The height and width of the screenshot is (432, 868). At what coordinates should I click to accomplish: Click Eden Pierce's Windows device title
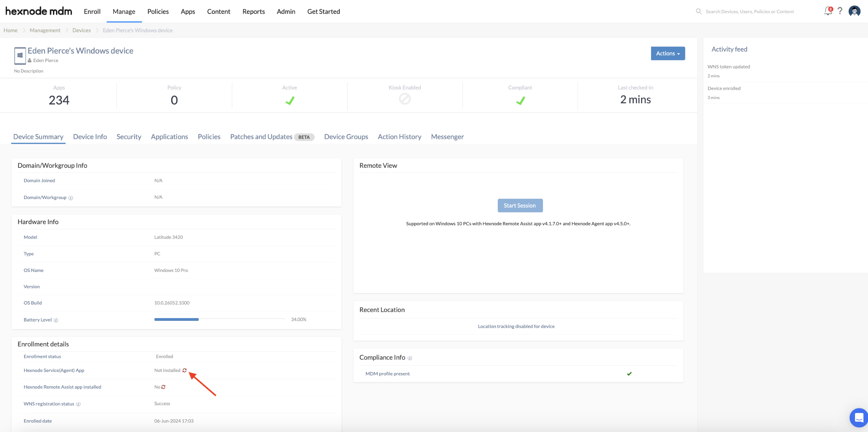[x=80, y=51]
